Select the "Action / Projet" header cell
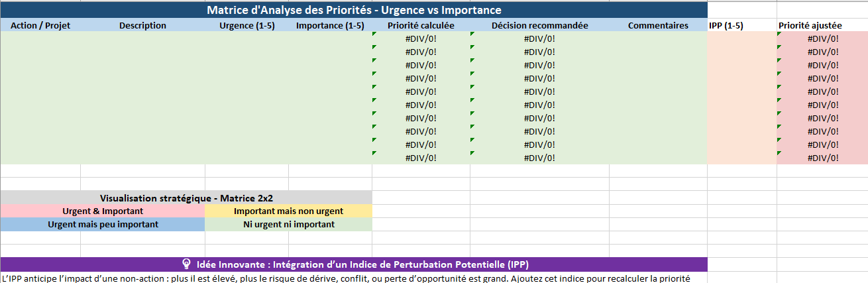Image resolution: width=868 pixels, height=283 pixels. pyautogui.click(x=40, y=26)
